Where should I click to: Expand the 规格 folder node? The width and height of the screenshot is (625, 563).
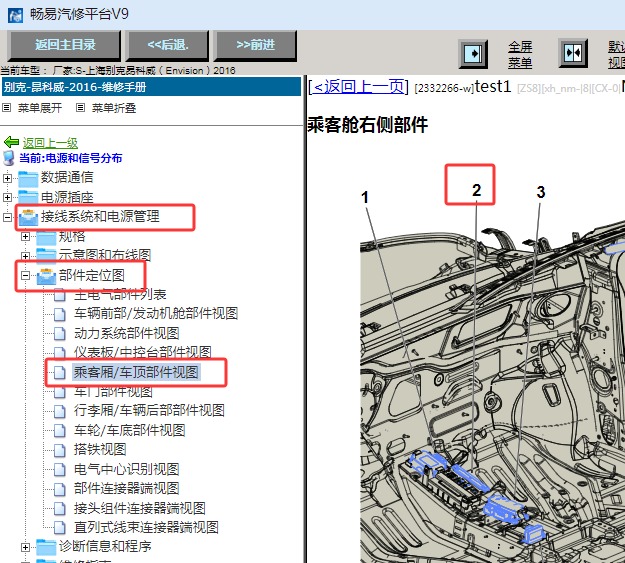coord(25,237)
